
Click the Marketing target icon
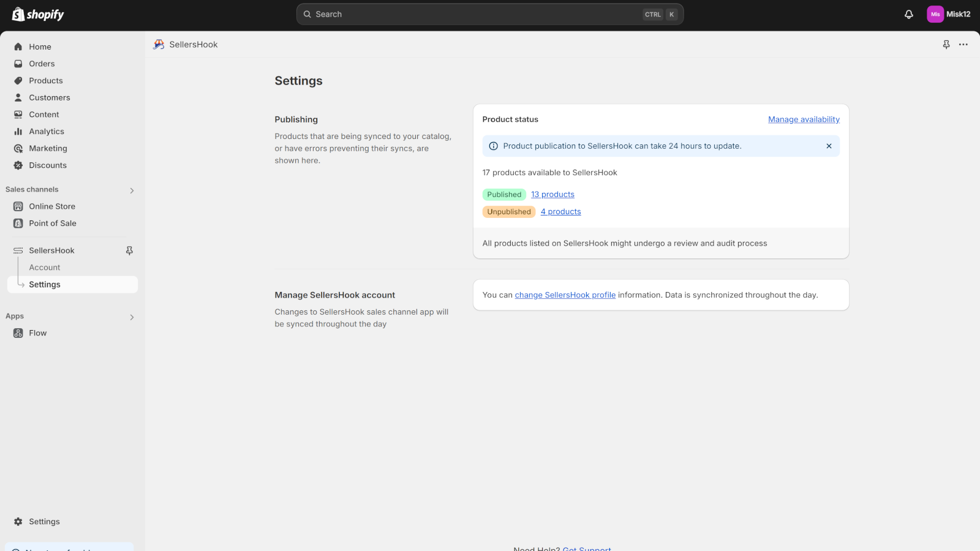[18, 148]
